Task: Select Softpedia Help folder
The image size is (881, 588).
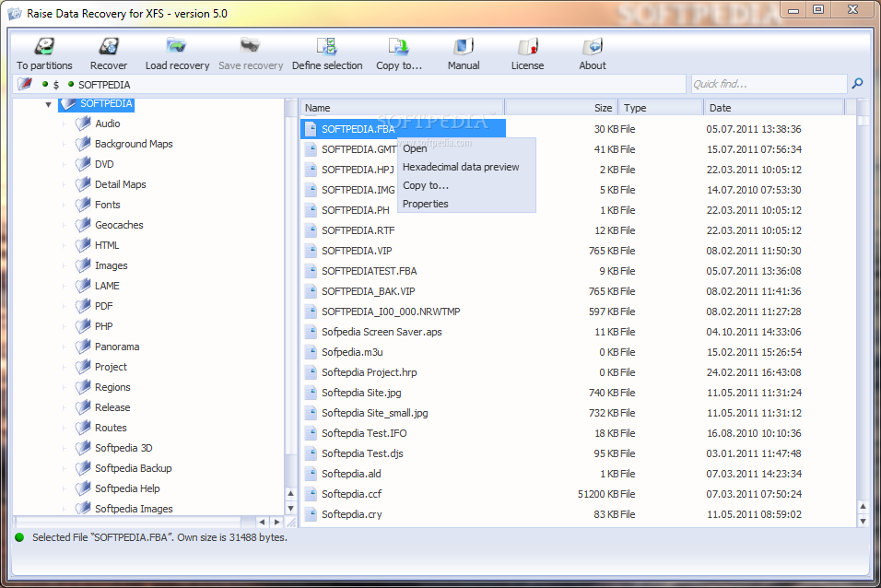Action: (x=127, y=488)
